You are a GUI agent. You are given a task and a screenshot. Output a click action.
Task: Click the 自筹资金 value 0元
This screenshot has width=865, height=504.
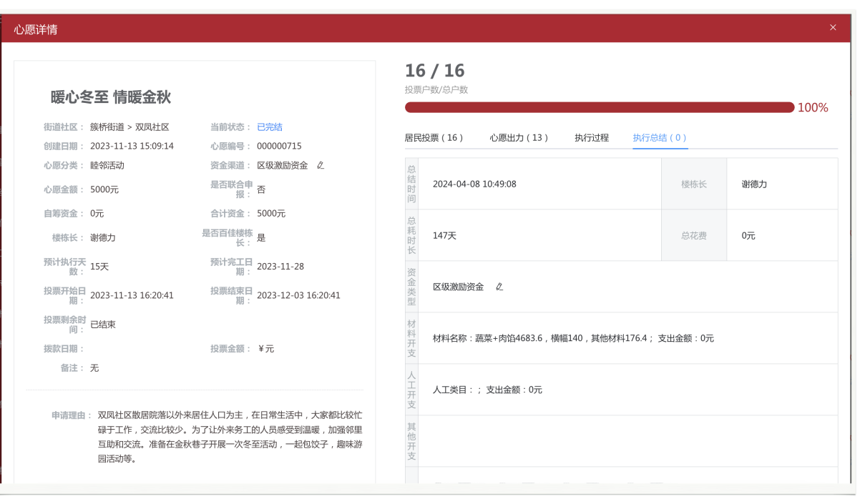[x=97, y=213]
